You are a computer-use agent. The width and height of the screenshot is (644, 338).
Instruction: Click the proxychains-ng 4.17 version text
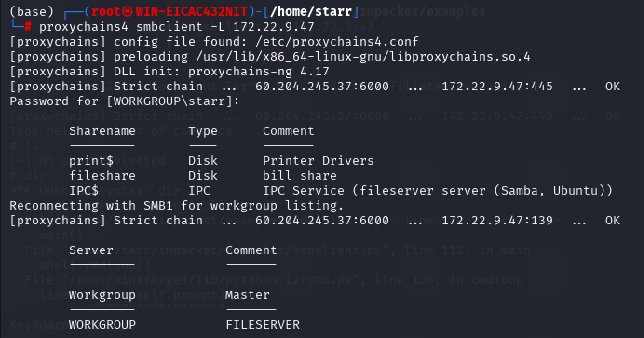(x=258, y=72)
